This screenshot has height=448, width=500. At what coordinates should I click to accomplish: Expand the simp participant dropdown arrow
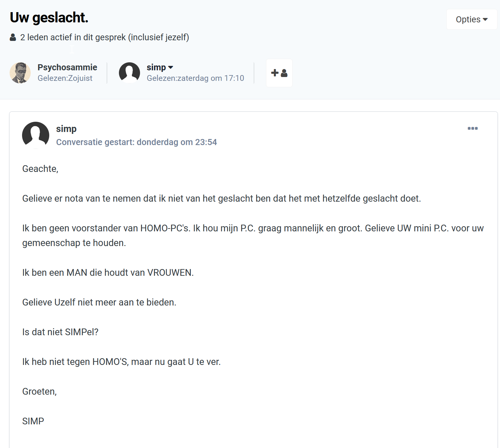(x=171, y=67)
